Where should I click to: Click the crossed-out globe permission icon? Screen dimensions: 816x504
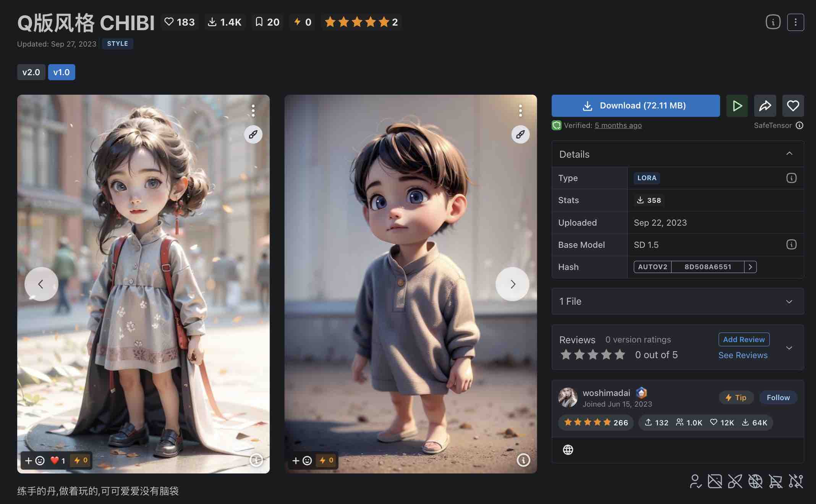coord(755,481)
